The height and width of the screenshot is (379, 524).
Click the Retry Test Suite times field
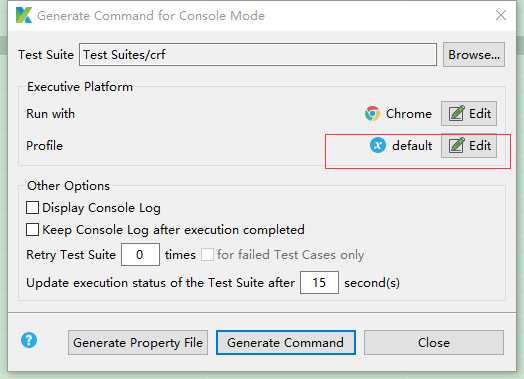(x=140, y=255)
